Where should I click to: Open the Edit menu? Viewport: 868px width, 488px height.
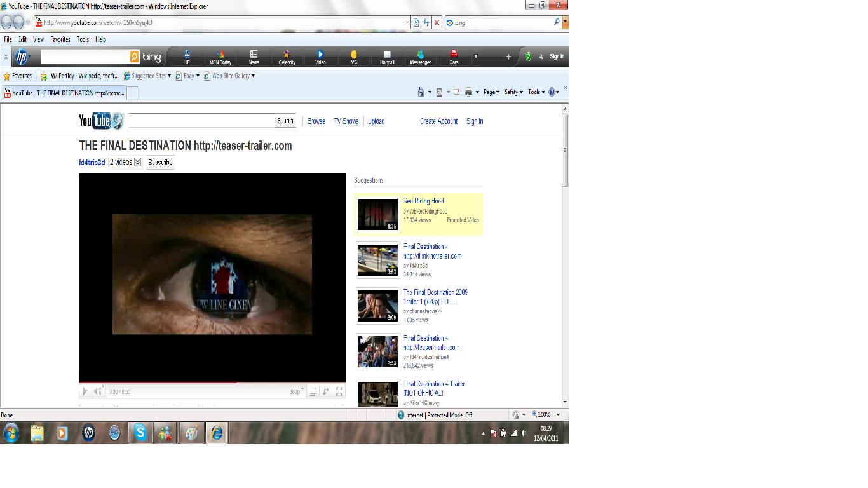pos(23,39)
